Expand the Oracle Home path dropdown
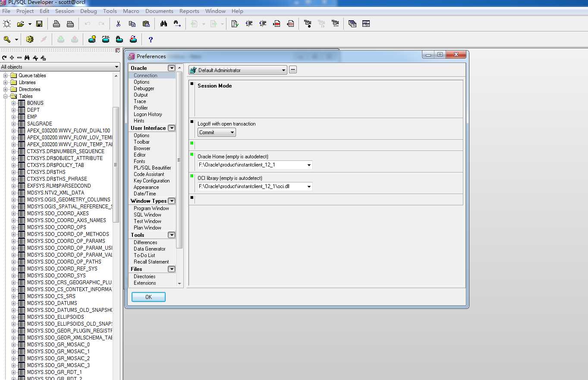 pyautogui.click(x=309, y=165)
